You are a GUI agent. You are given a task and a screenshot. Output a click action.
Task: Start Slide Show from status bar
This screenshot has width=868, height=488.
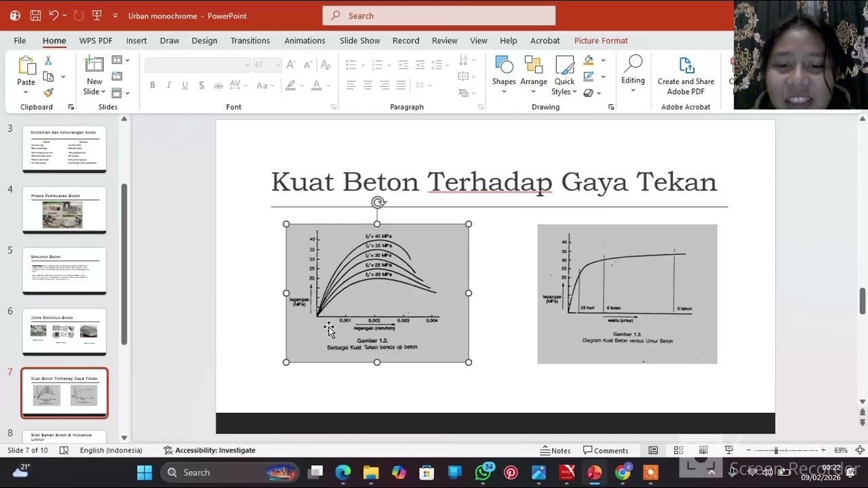point(729,450)
